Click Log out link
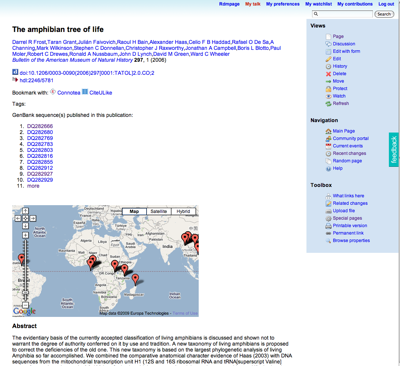Viewport: 400px width, 366px height. pyautogui.click(x=386, y=4)
